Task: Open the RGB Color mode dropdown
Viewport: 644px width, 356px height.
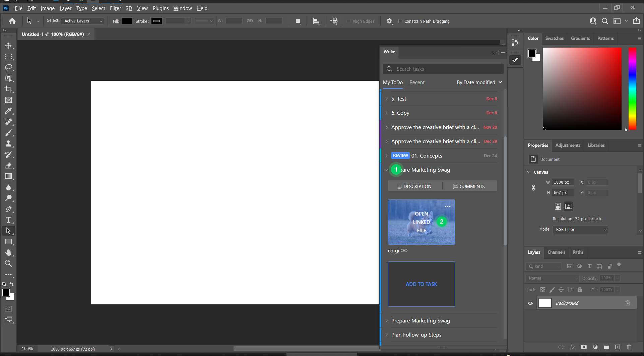Action: pyautogui.click(x=580, y=229)
